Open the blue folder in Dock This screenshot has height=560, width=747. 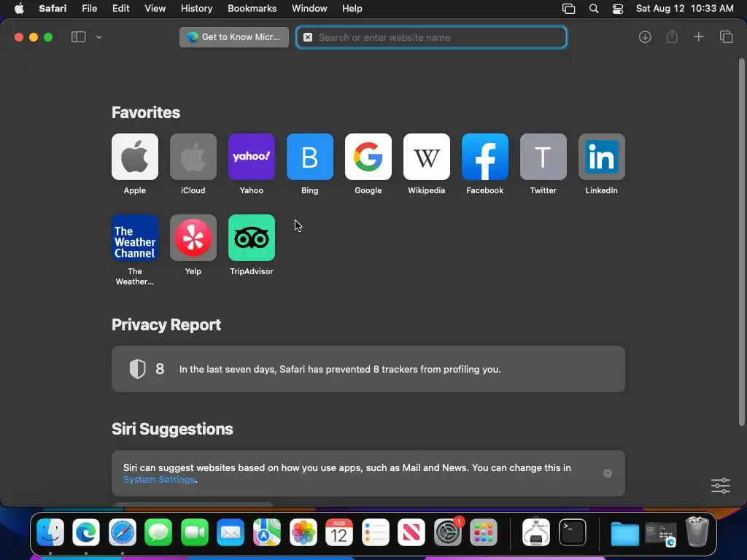(x=624, y=533)
